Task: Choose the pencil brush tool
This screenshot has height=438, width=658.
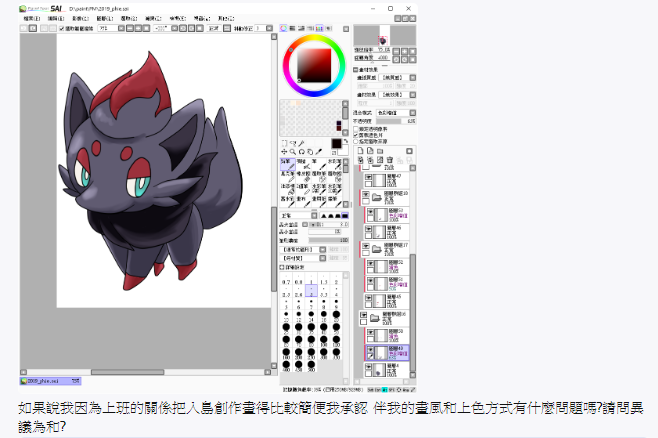Action: click(287, 164)
